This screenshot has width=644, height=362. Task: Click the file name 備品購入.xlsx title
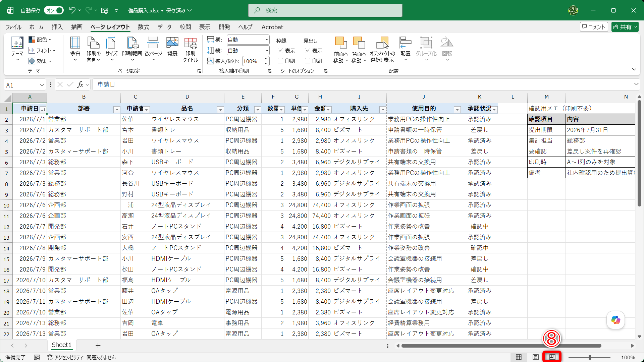click(x=144, y=10)
